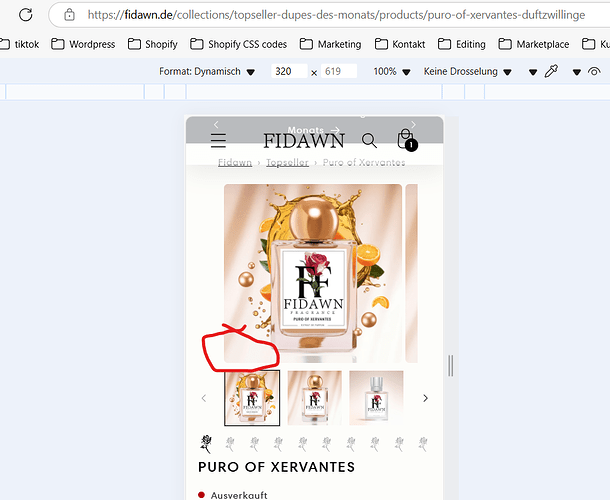Click the FIDAWN logo in the header

[x=304, y=140]
